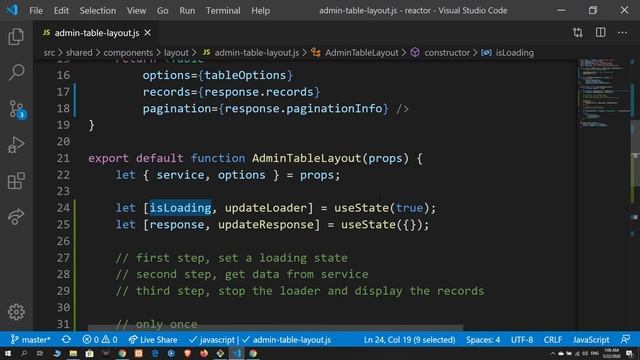
Task: Click the code minimap overview
Action: 604,93
